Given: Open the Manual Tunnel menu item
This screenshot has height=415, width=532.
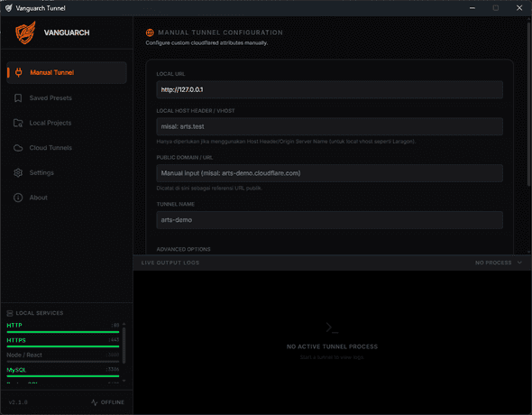Looking at the screenshot, I should pyautogui.click(x=67, y=72).
